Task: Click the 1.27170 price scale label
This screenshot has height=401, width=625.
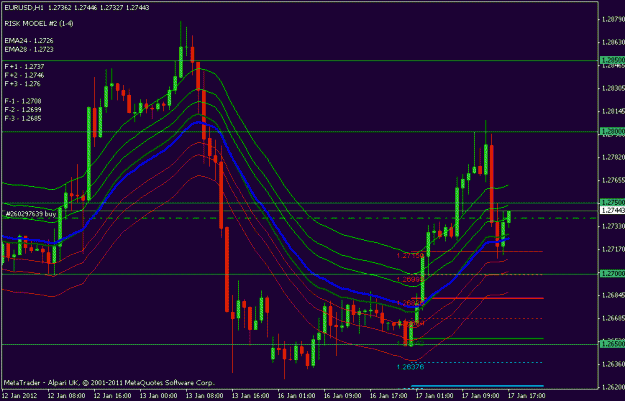Action: [x=613, y=249]
